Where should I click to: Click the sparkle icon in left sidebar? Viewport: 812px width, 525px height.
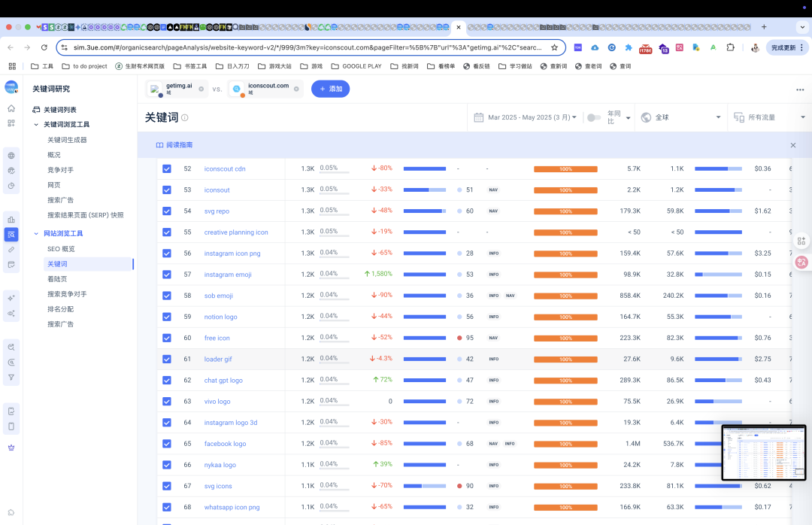coord(11,298)
